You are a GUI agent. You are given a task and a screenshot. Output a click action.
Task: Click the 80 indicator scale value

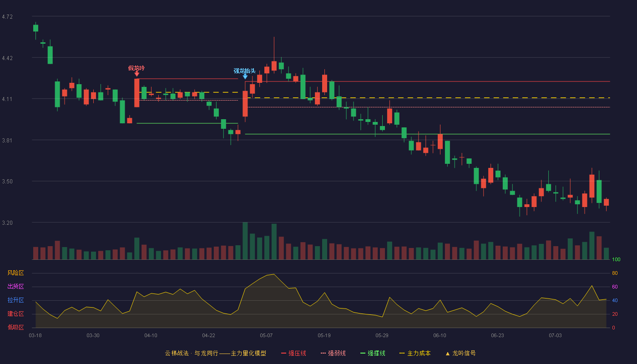(615, 273)
